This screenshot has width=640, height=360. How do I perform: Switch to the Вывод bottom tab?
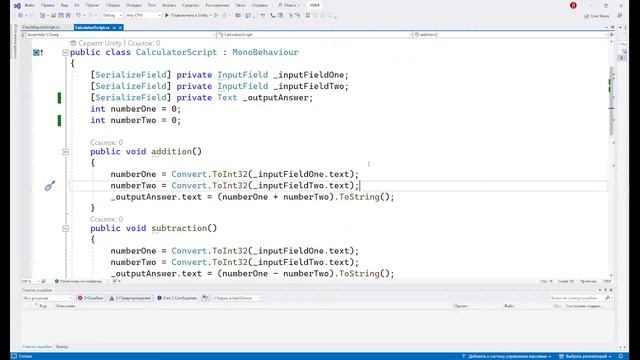(x=62, y=347)
